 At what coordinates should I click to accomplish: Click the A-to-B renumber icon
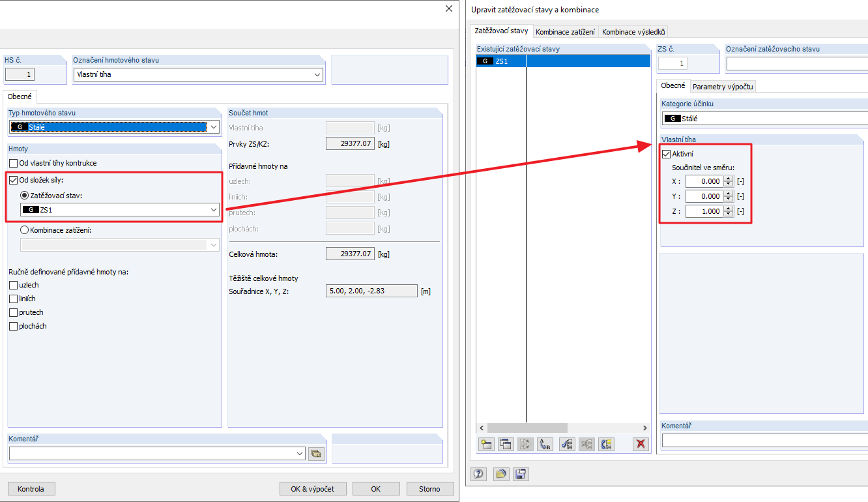545,444
